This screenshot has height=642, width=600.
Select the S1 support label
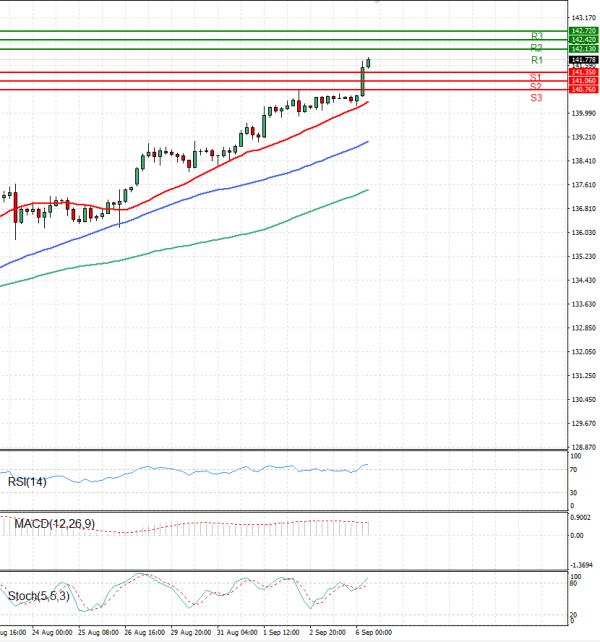(x=536, y=77)
